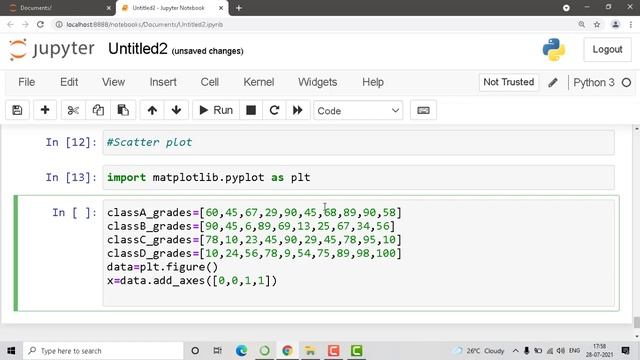
Task: Click the taskbar volume icon
Action: pyautogui.click(x=561, y=351)
